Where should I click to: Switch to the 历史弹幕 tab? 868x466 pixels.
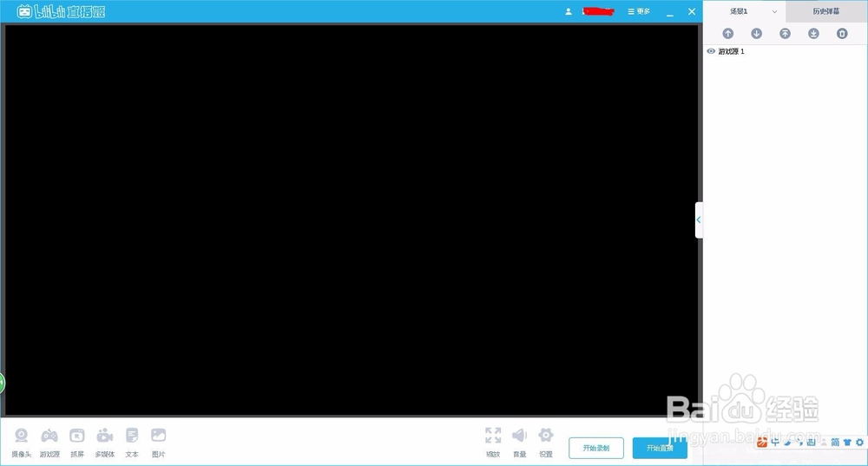coord(826,11)
